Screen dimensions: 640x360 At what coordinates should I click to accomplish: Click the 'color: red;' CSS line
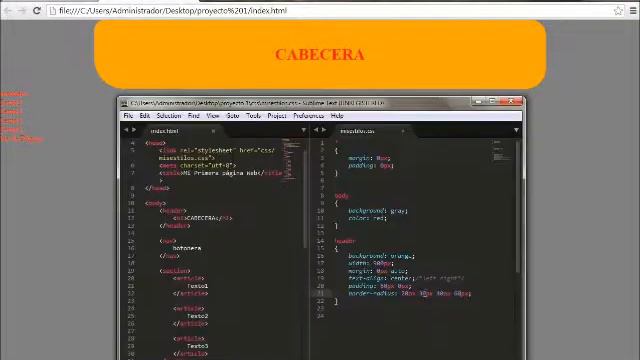point(367,218)
